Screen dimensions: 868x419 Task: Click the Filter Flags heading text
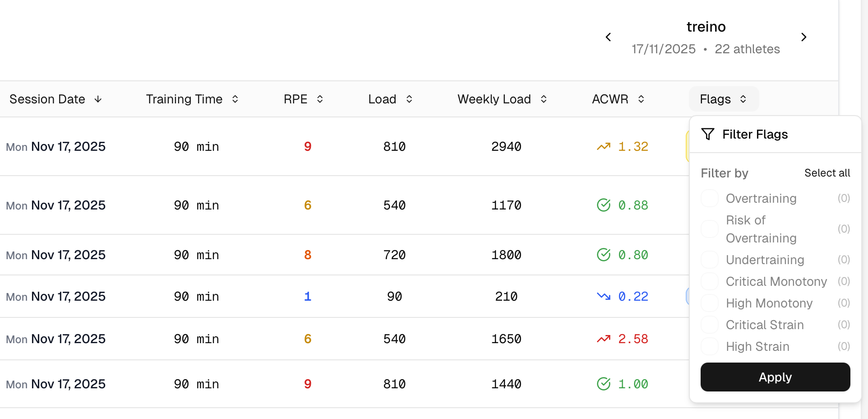755,134
